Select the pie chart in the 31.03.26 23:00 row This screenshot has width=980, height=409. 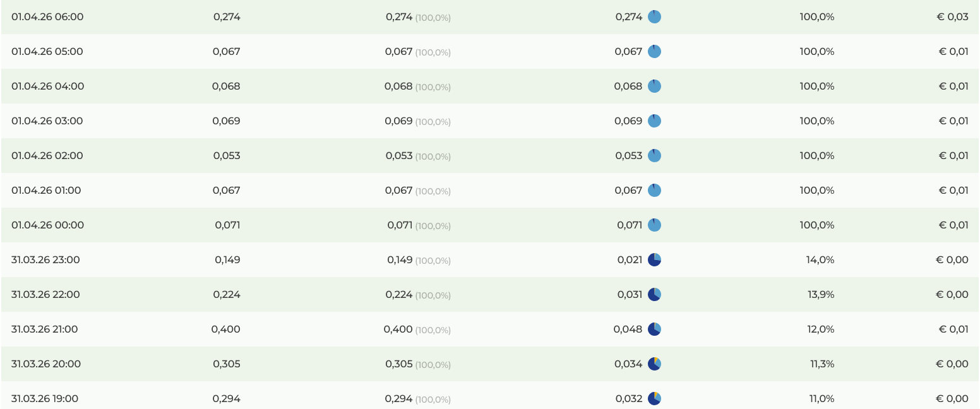click(654, 260)
